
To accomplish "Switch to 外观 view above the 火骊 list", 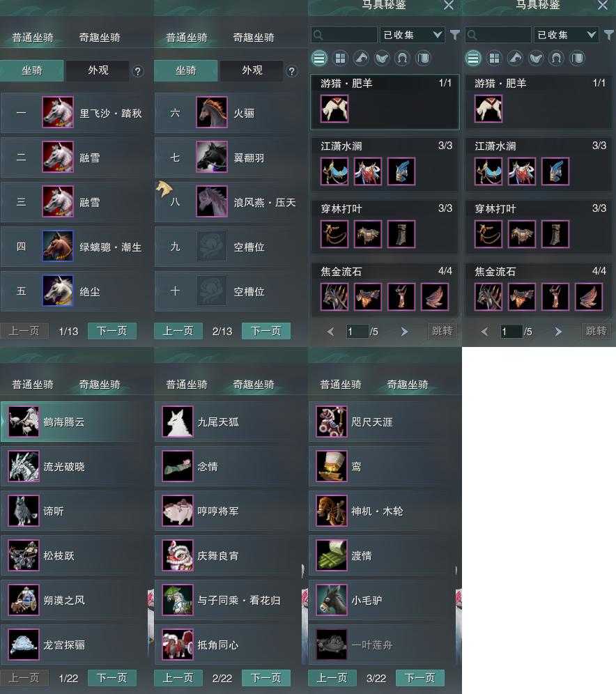I will coord(252,70).
